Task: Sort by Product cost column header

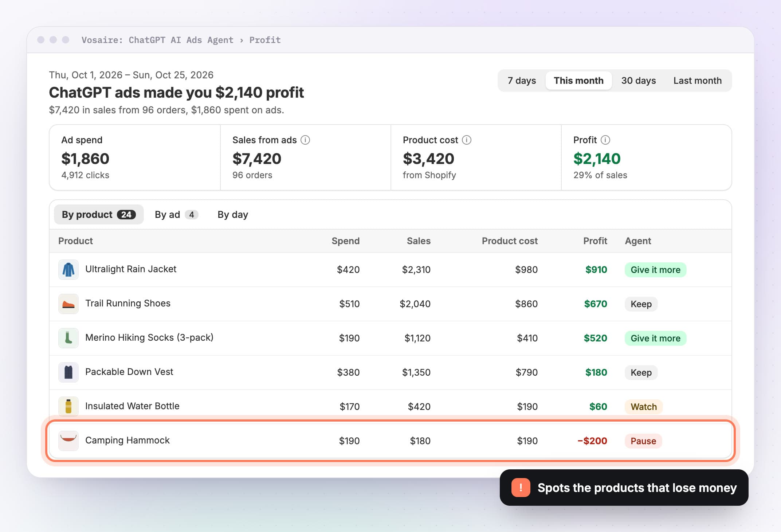Action: coord(510,241)
